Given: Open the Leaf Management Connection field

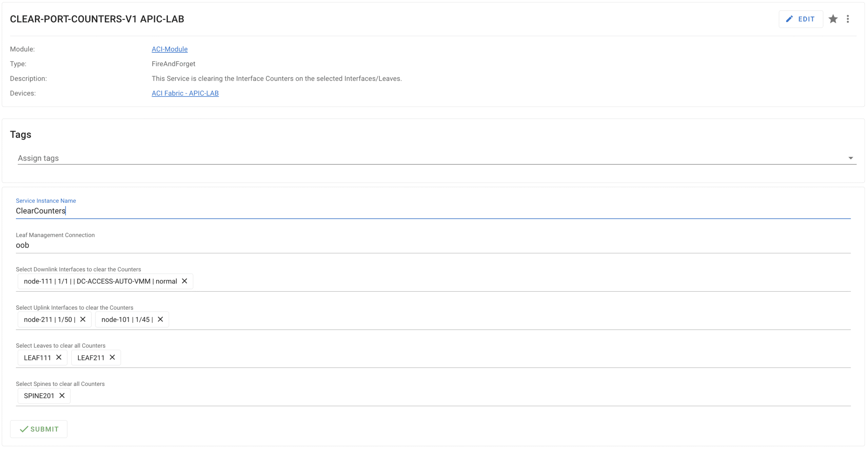Looking at the screenshot, I should [x=433, y=245].
